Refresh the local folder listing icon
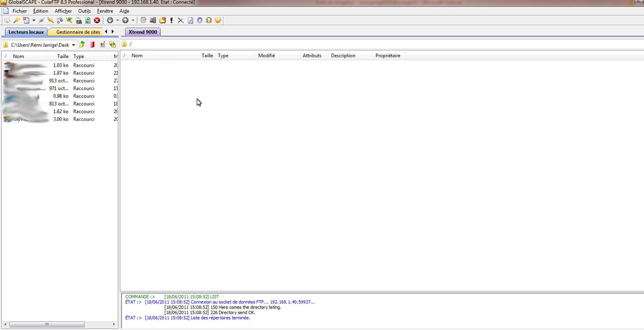This screenshot has width=644, height=330. [113, 45]
